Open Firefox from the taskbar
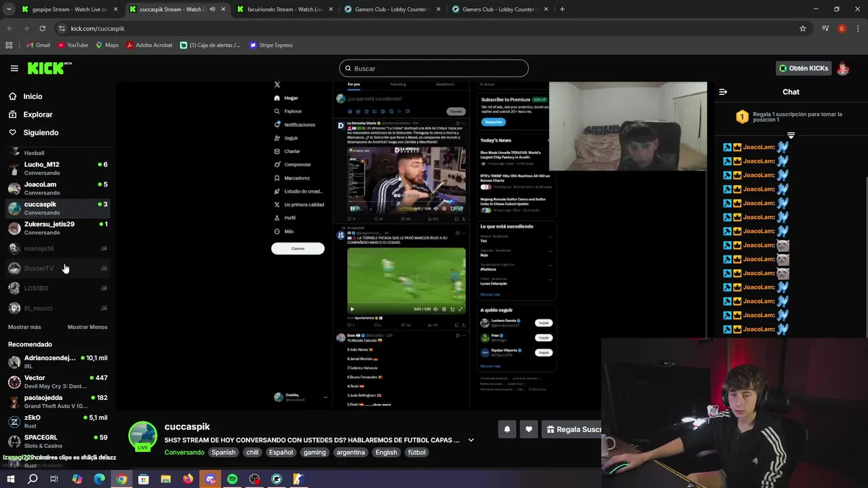 188,479
